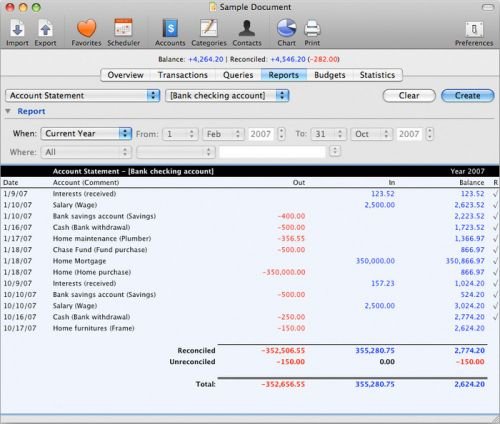Open Favorites heart icon
The height and width of the screenshot is (424, 500).
tap(86, 29)
